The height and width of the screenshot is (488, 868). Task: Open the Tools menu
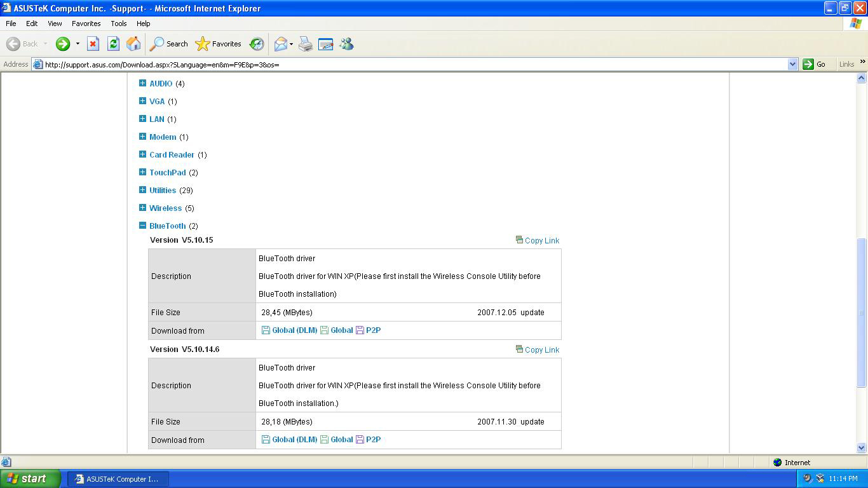click(119, 24)
